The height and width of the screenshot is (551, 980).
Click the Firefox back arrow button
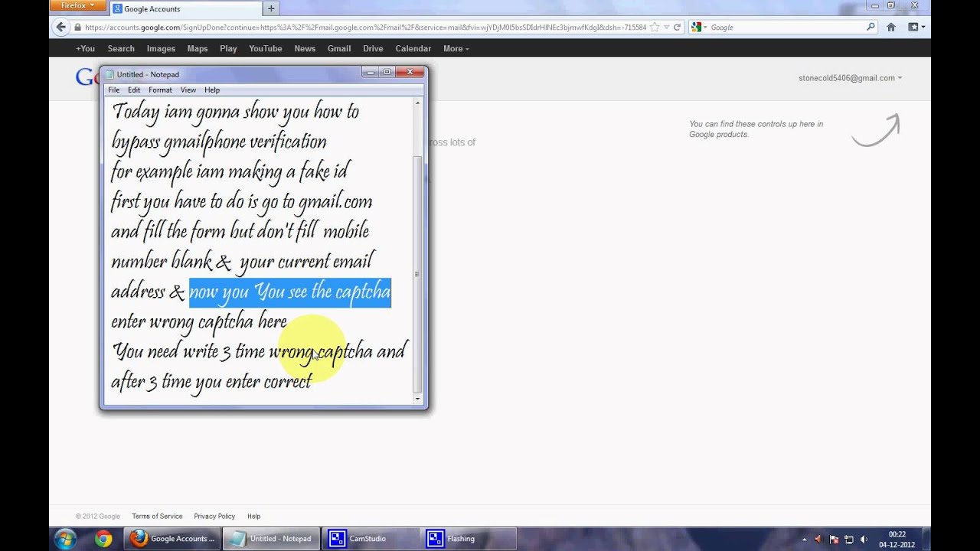(x=61, y=27)
